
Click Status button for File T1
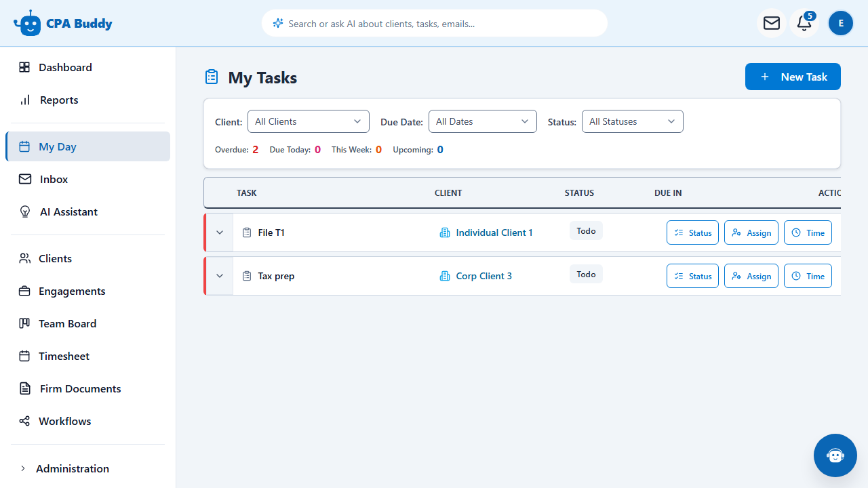(x=692, y=232)
